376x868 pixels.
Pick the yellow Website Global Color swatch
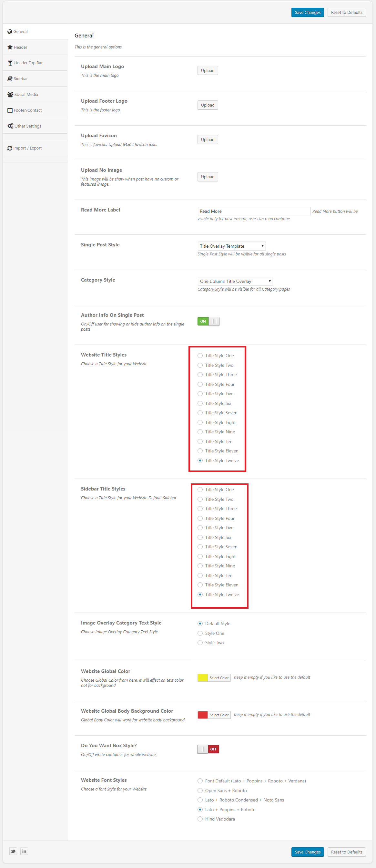coord(202,677)
